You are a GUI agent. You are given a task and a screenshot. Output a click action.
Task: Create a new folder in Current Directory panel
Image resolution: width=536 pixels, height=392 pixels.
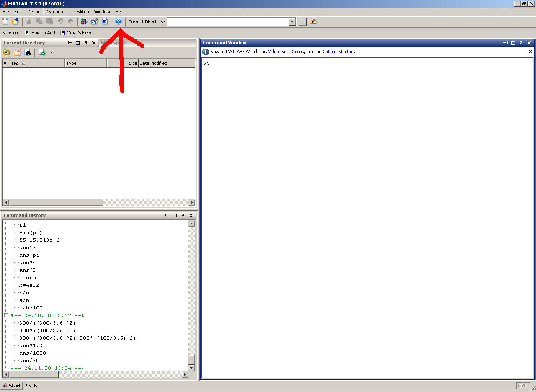coord(17,52)
